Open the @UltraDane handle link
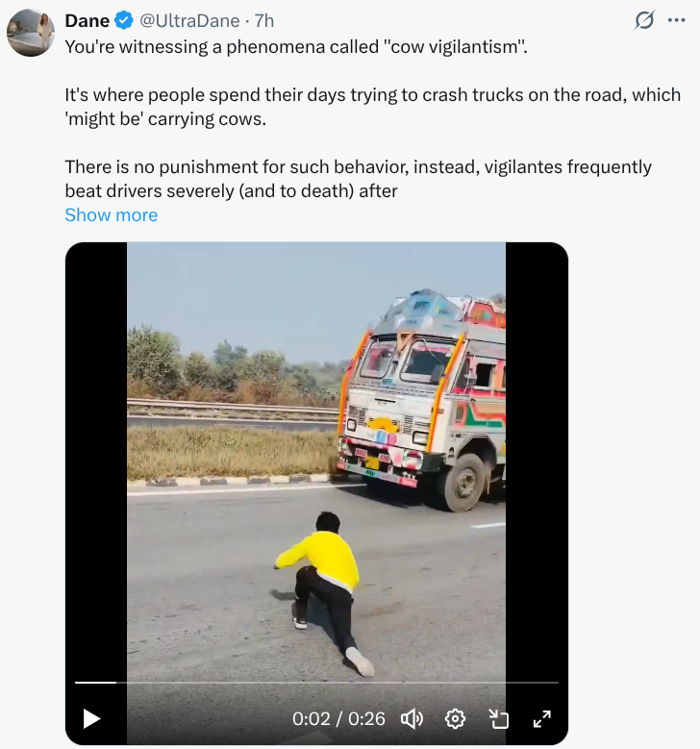 pos(189,20)
